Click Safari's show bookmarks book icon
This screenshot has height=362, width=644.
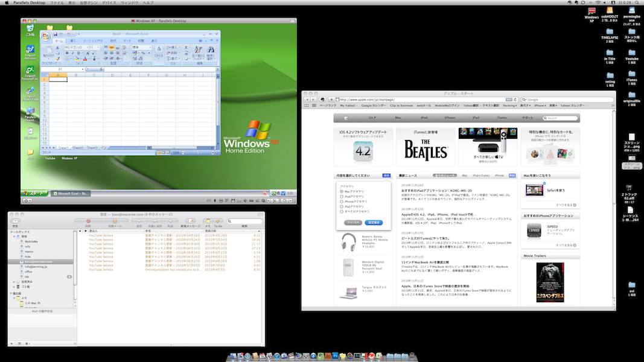click(x=307, y=106)
